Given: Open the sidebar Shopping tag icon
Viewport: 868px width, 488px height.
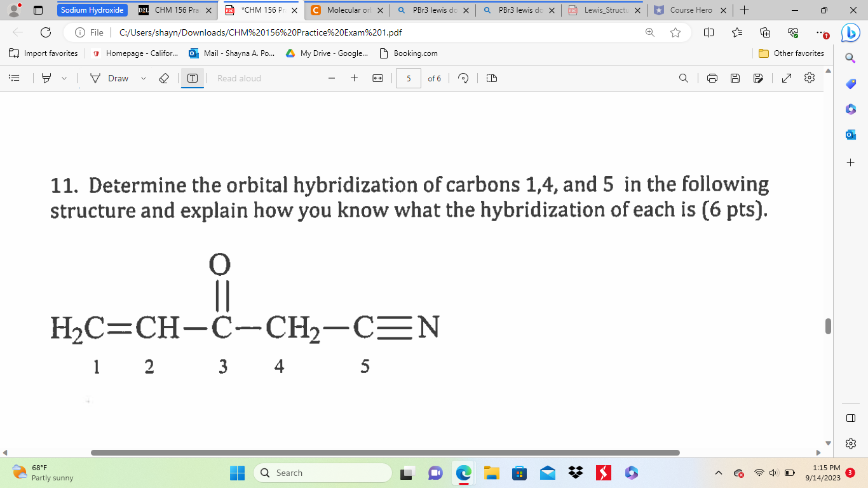Looking at the screenshot, I should [x=851, y=84].
